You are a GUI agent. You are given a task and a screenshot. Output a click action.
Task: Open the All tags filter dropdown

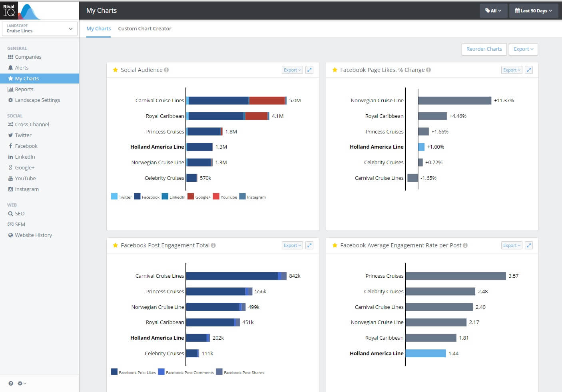pos(493,11)
